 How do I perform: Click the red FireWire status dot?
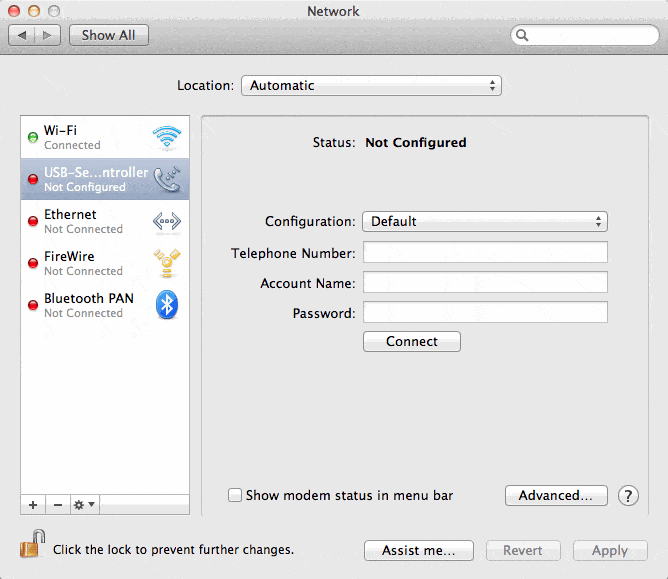click(33, 263)
